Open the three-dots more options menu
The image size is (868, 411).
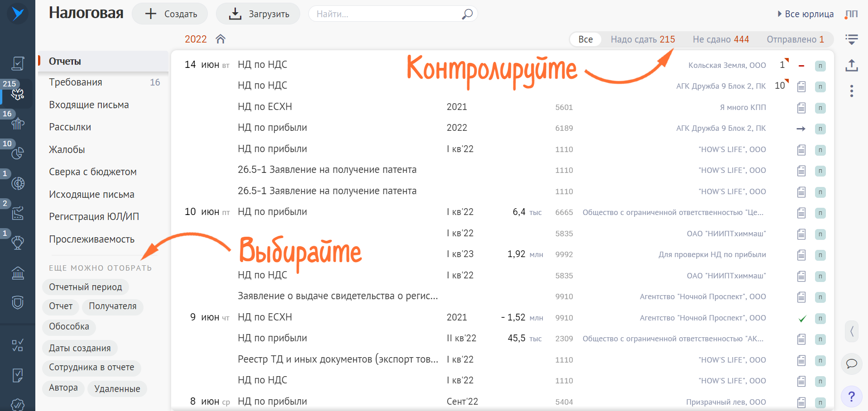tap(852, 91)
